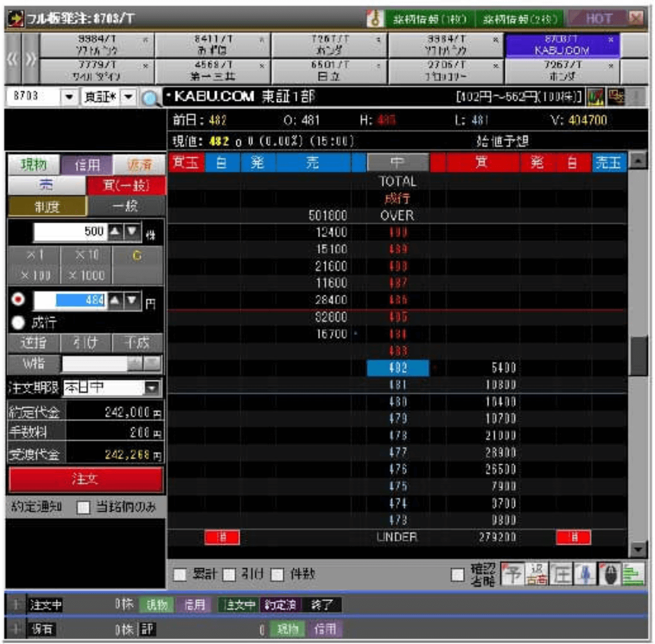Increase share quantity with up arrow

click(115, 232)
